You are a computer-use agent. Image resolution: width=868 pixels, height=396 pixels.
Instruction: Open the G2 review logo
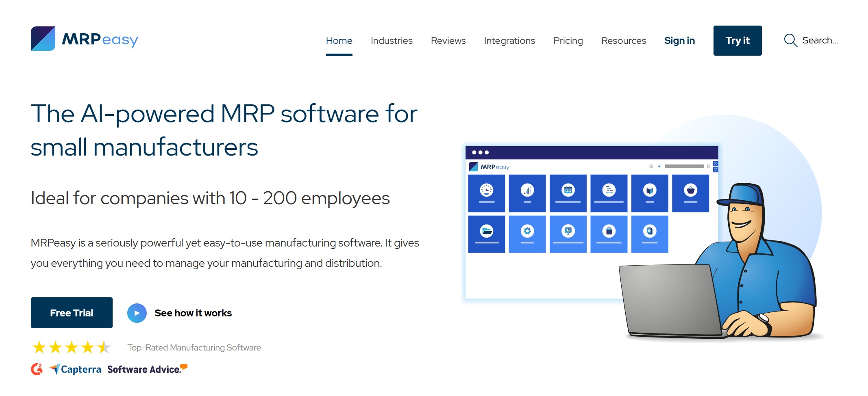[37, 369]
